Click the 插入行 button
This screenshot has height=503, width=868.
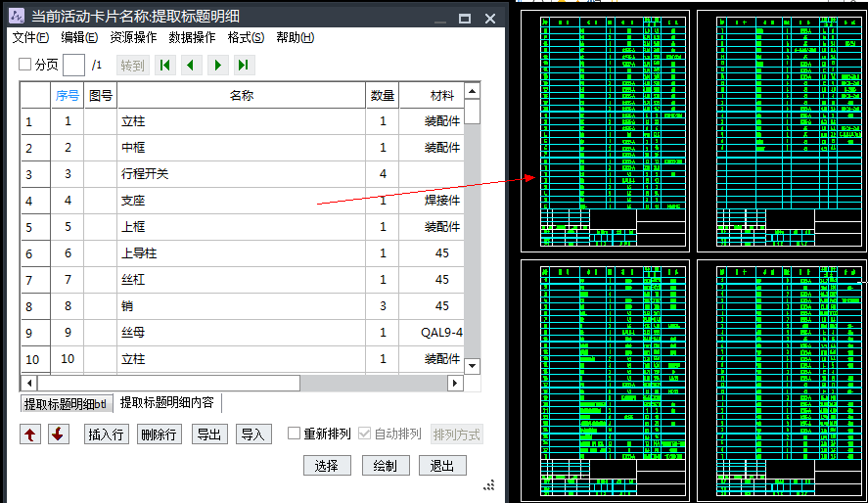[106, 434]
